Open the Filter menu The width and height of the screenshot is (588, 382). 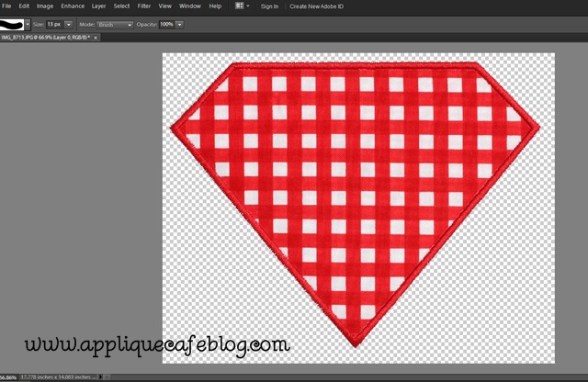[x=144, y=6]
